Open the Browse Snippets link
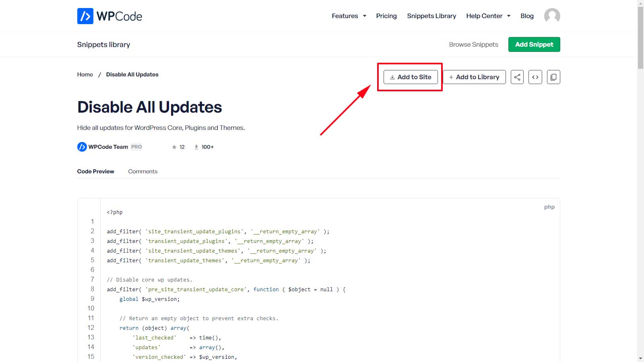Screen dimensions: 644x362 (474, 44)
